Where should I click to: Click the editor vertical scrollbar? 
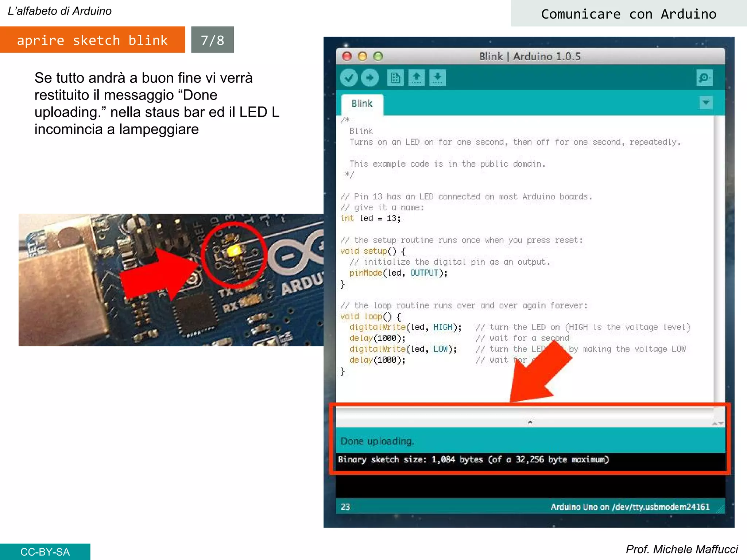(719, 261)
